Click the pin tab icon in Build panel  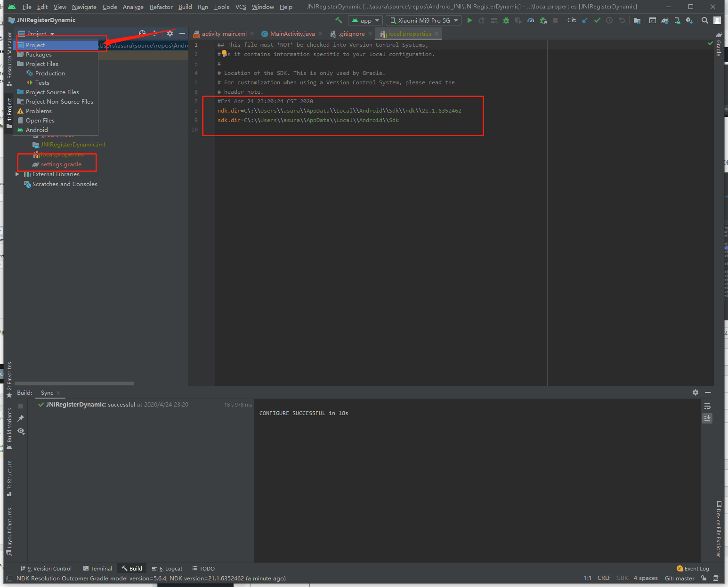21,418
